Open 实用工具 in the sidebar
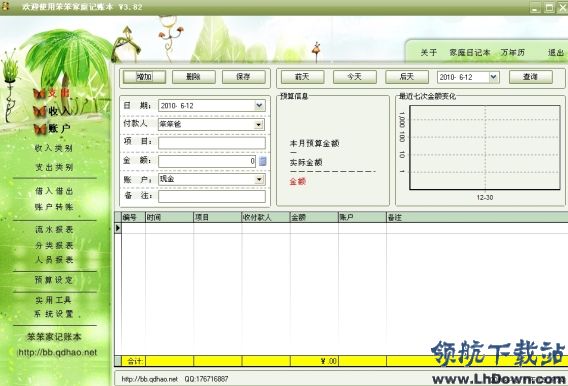Screen dimensions: 568x386 53,300
